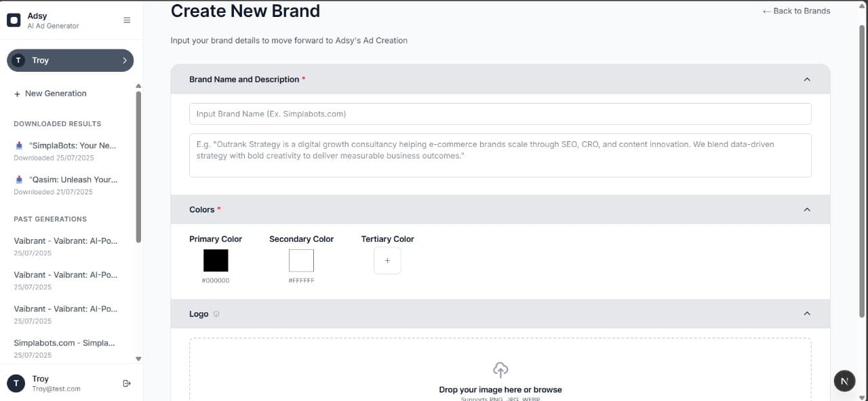Open first Vaibrant past generation
This screenshot has height=401, width=868.
click(x=66, y=246)
